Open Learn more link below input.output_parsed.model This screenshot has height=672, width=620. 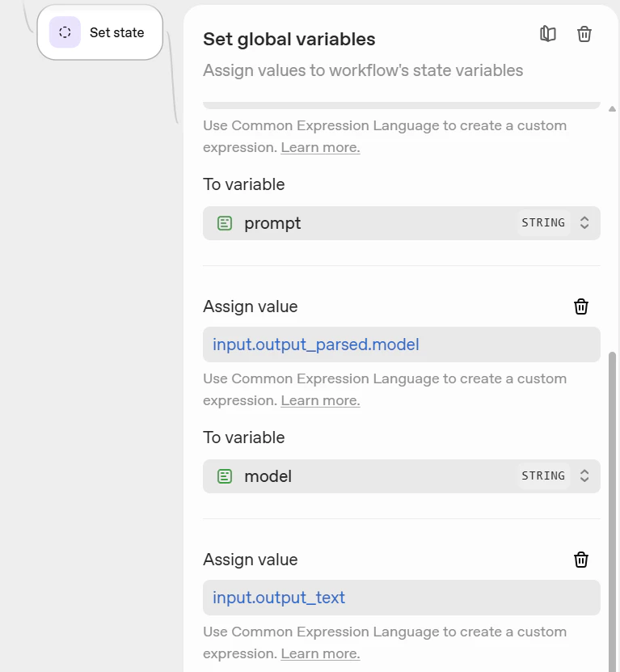pos(320,401)
